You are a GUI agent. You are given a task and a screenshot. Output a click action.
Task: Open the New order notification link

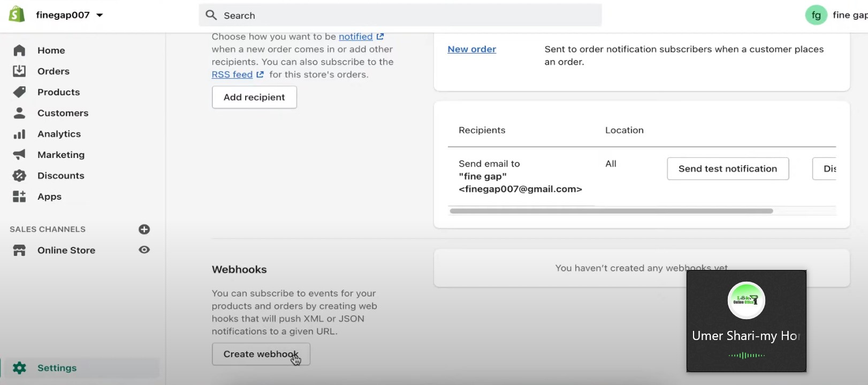[472, 49]
